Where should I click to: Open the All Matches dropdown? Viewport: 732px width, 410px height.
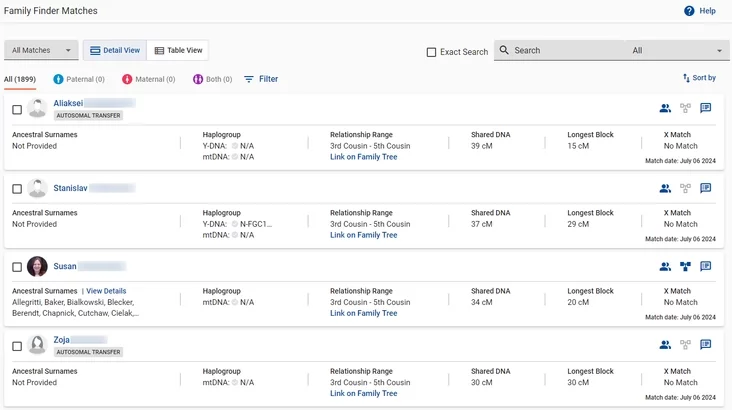tap(41, 50)
